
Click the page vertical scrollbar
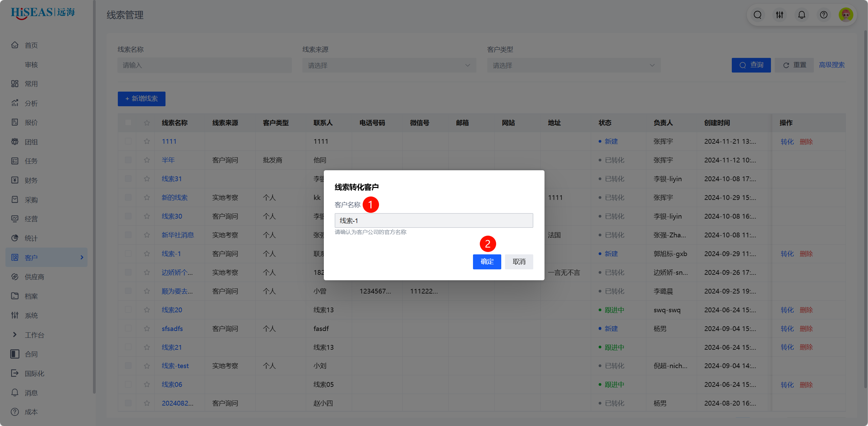865,209
